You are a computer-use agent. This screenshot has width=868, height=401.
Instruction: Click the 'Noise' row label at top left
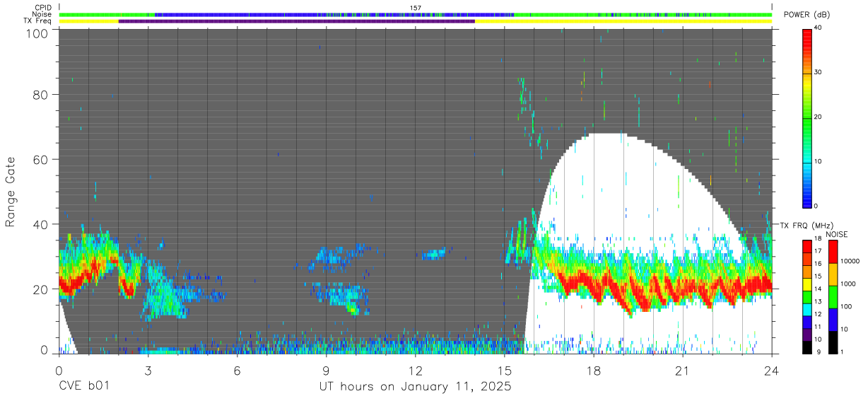coord(42,14)
